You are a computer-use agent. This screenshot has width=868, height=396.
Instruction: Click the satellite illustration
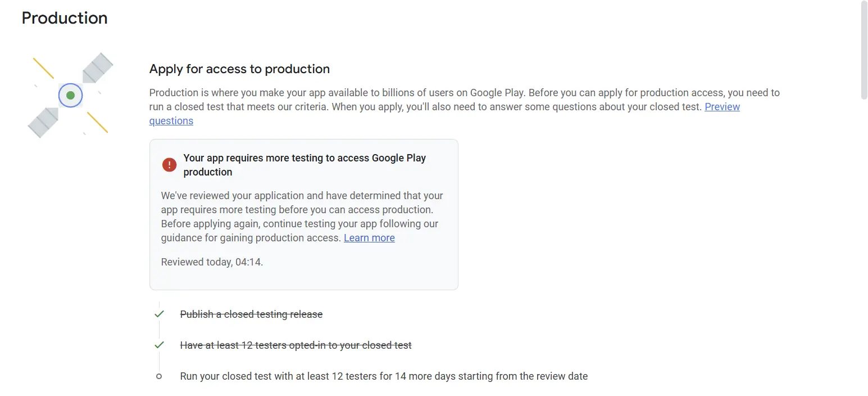point(70,95)
